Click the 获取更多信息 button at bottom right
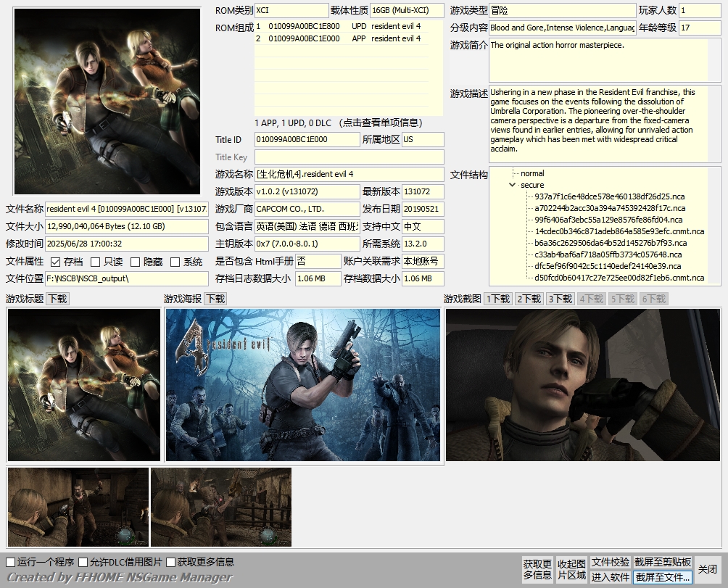The height and width of the screenshot is (588, 728). (x=537, y=569)
